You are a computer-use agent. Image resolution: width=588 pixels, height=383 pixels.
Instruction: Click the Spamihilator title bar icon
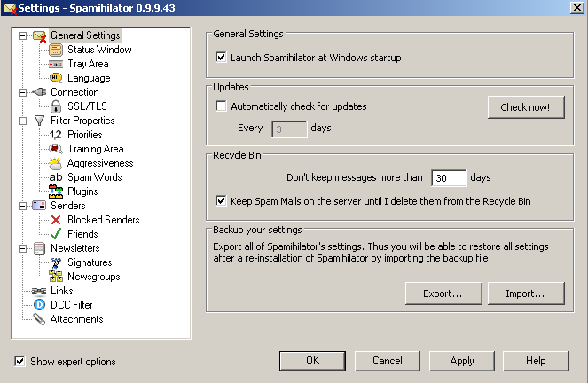coord(10,8)
